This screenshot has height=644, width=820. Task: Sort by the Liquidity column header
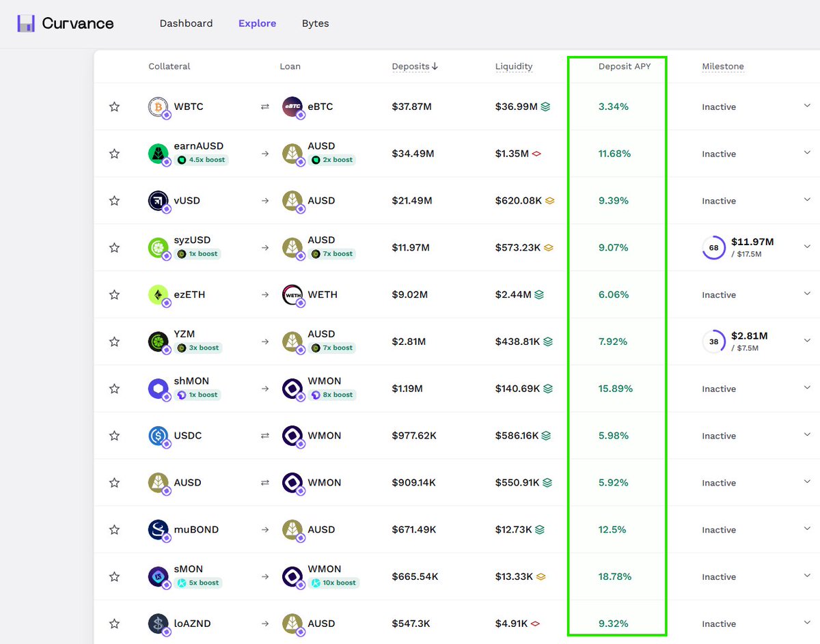pos(514,66)
